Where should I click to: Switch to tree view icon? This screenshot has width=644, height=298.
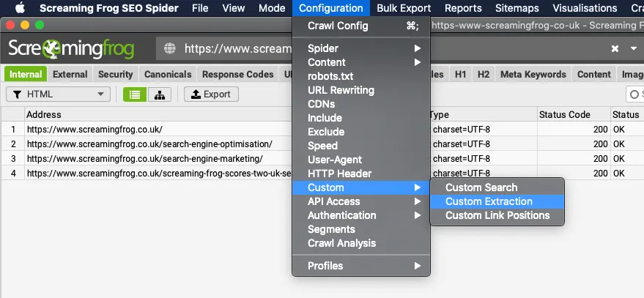point(158,94)
